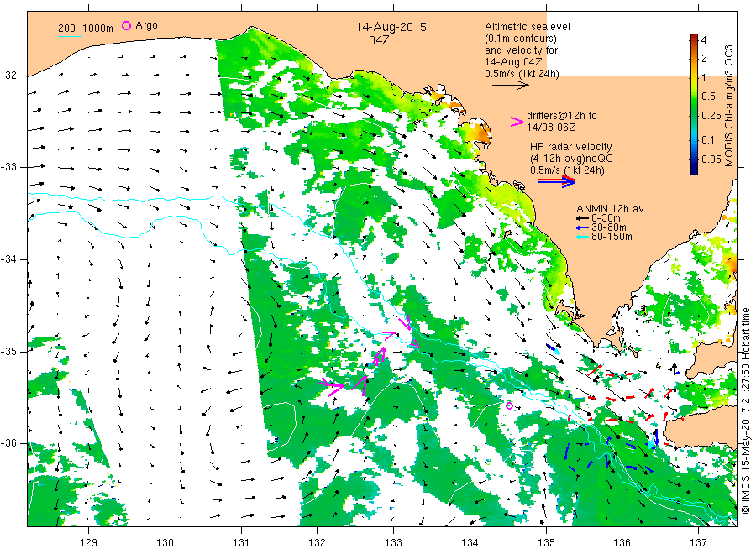
Task: Click the Argo float marker near 134.5E
Action: (509, 405)
